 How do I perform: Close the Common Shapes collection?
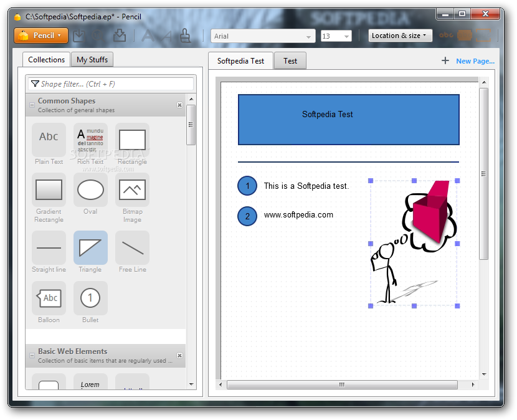[179, 105]
